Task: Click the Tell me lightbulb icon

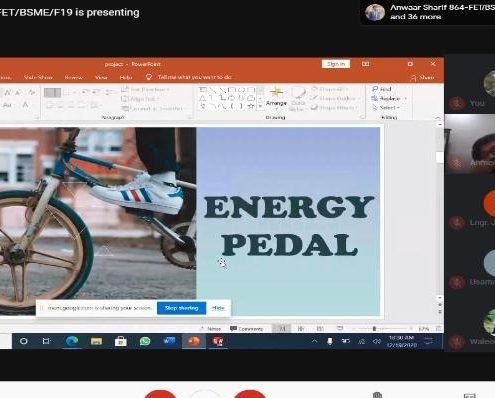Action: [149, 77]
